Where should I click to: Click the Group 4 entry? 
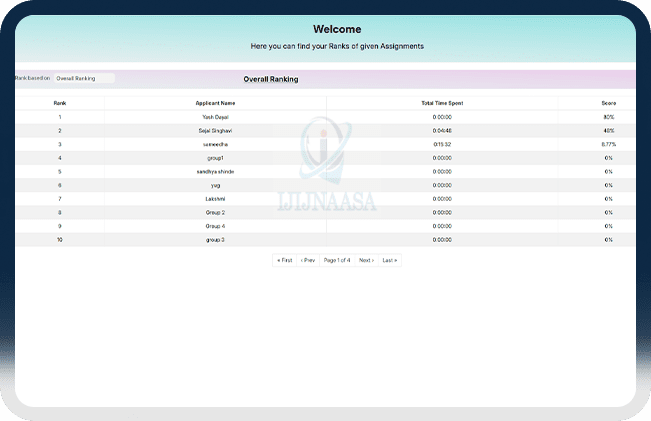pyautogui.click(x=215, y=226)
